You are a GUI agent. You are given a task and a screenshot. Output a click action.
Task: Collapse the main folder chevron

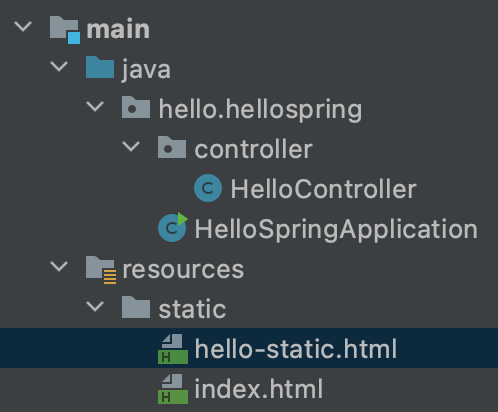click(x=23, y=27)
